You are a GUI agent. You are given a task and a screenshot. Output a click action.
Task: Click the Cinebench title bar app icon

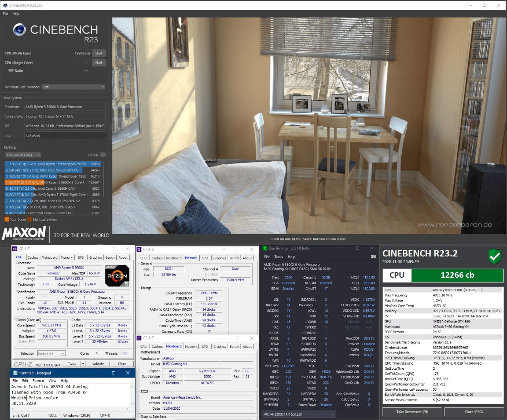5,5
